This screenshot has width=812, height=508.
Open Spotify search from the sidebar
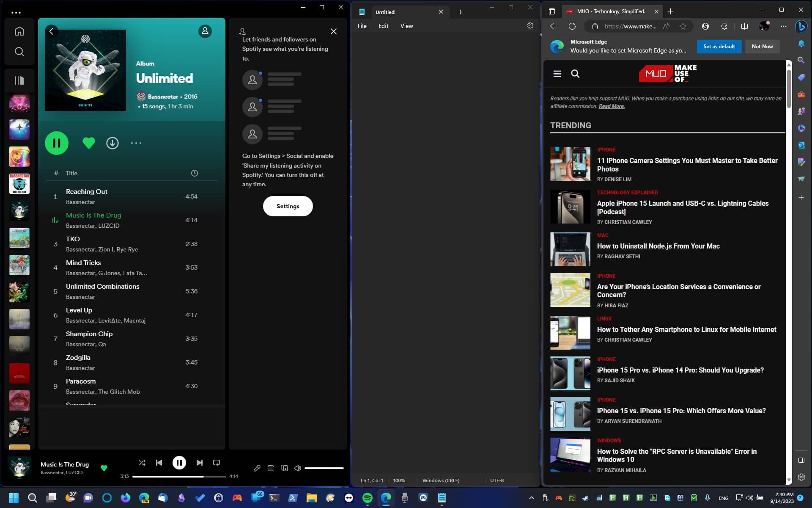pos(19,51)
